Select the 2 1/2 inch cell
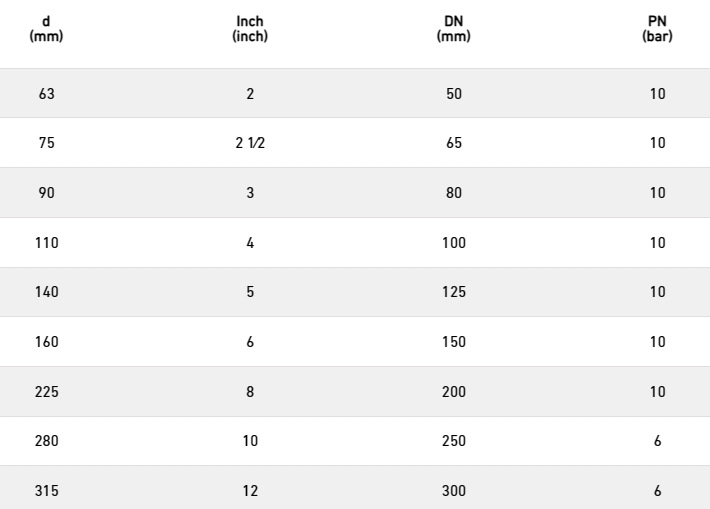Screen dimensions: 710x509 250,143
